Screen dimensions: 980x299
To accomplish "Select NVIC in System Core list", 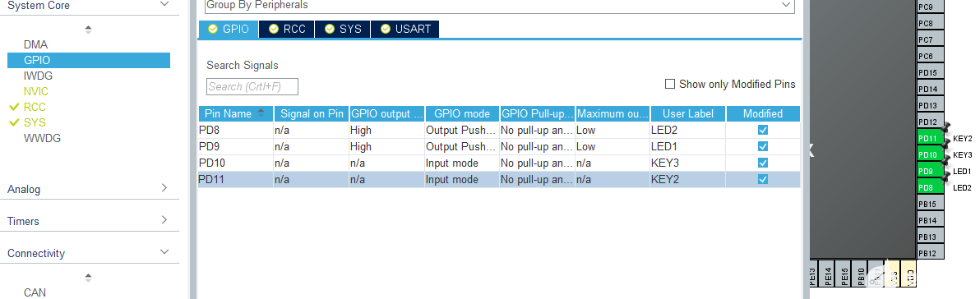I will pyautogui.click(x=35, y=92).
